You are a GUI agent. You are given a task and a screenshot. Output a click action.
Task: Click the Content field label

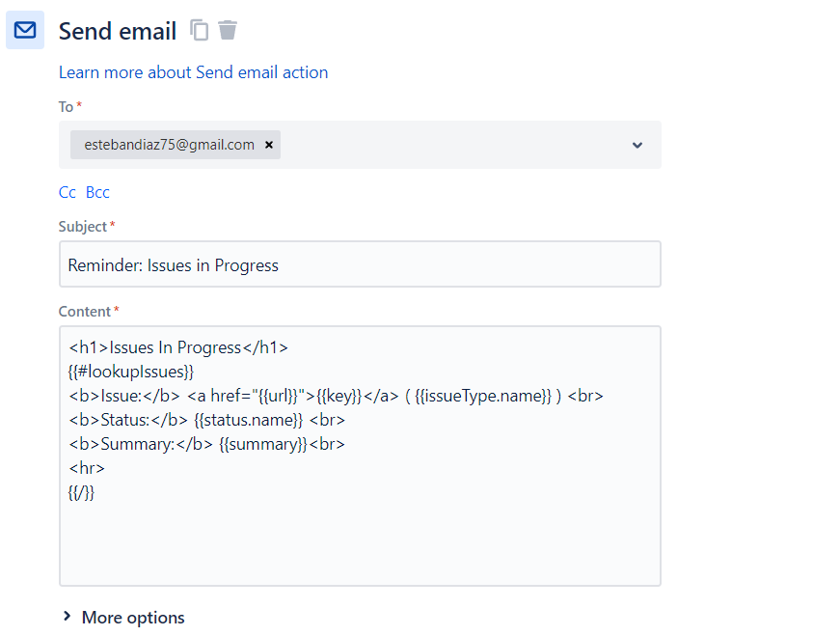[84, 311]
